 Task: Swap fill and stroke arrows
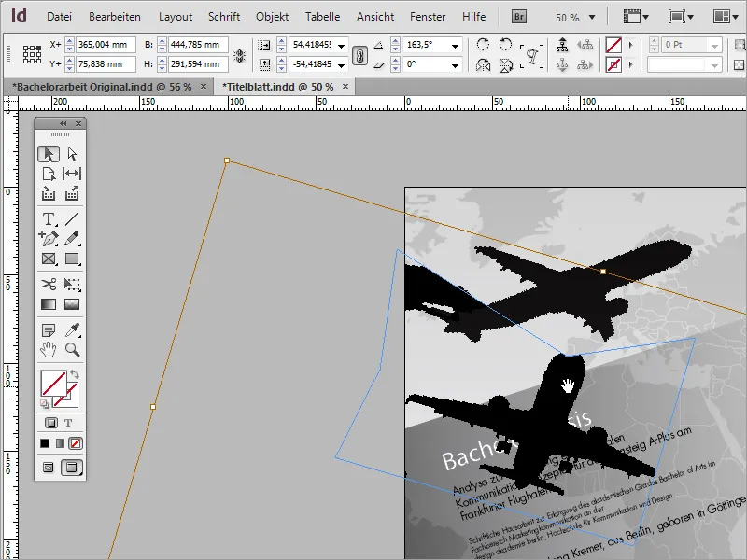coord(75,374)
